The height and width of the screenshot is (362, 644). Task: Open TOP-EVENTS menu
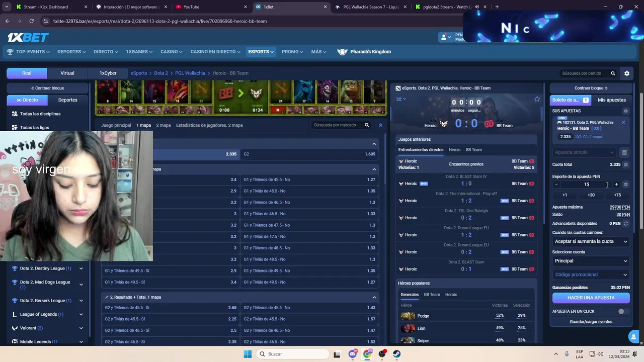pos(28,52)
